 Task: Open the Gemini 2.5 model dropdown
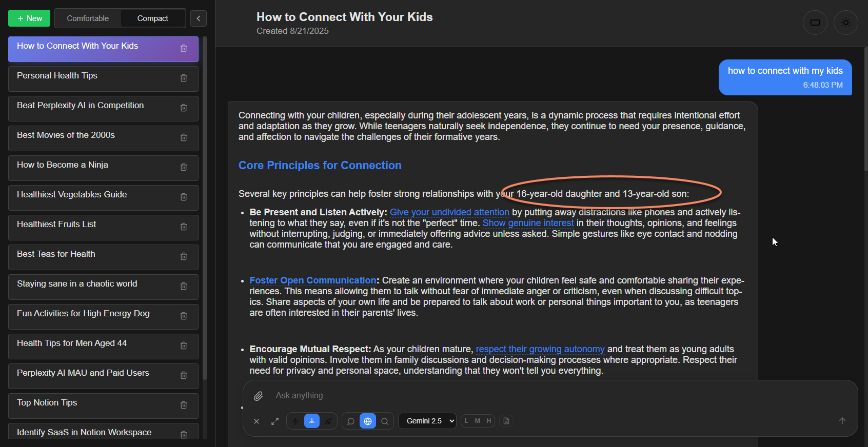(x=427, y=421)
